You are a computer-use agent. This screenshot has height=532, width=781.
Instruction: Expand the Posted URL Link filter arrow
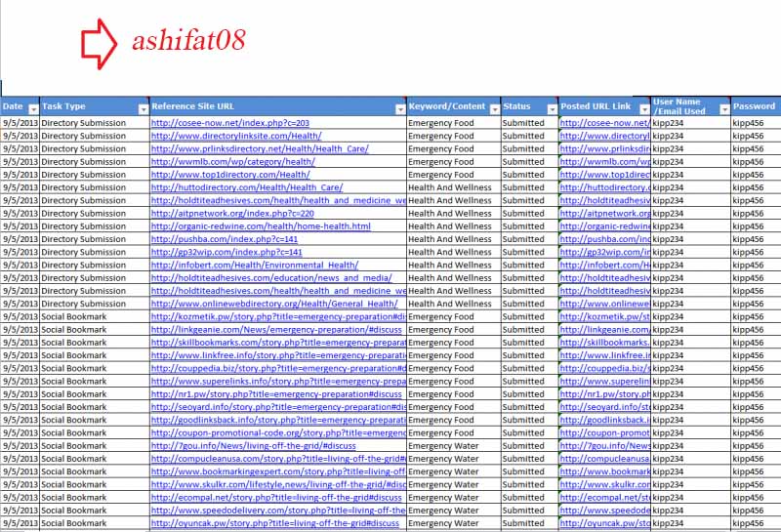pos(644,109)
